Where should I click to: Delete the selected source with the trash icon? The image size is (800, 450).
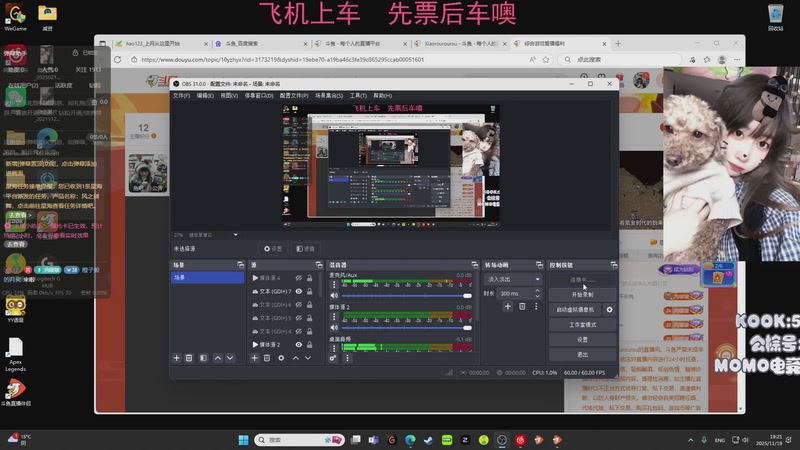point(267,358)
